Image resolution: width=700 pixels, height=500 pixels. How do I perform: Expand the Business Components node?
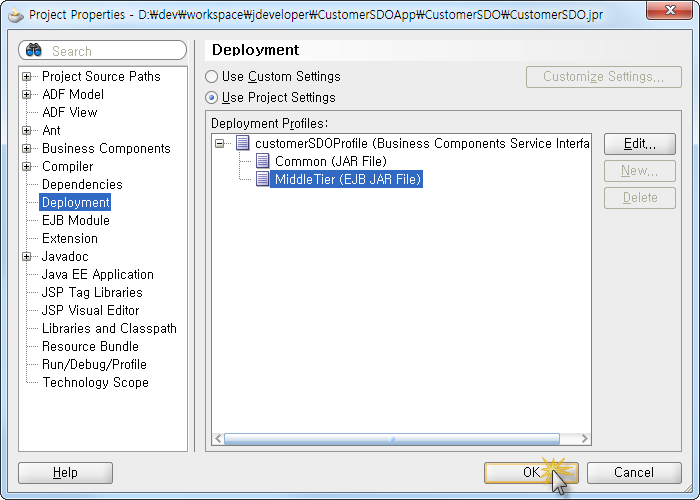[26, 148]
